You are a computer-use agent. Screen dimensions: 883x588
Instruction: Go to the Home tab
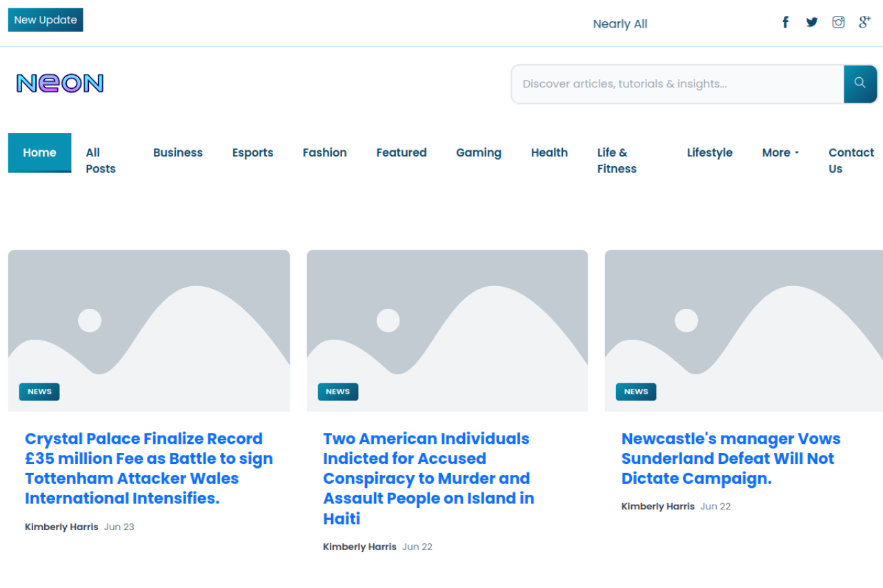coord(39,153)
